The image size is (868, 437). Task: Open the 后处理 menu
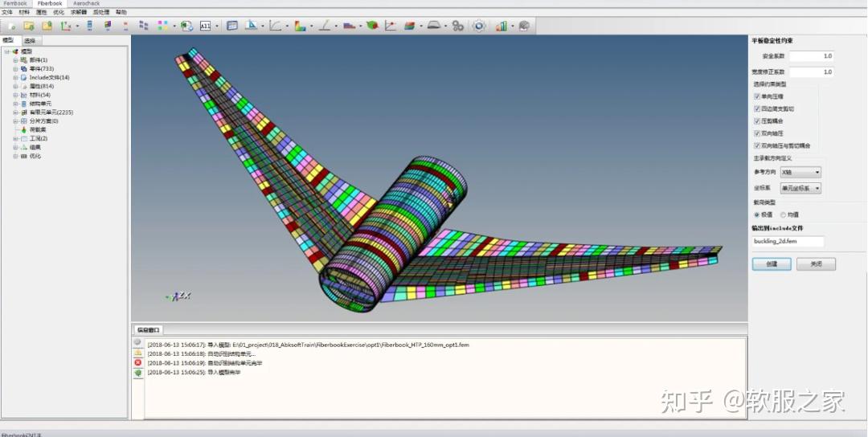click(x=101, y=12)
